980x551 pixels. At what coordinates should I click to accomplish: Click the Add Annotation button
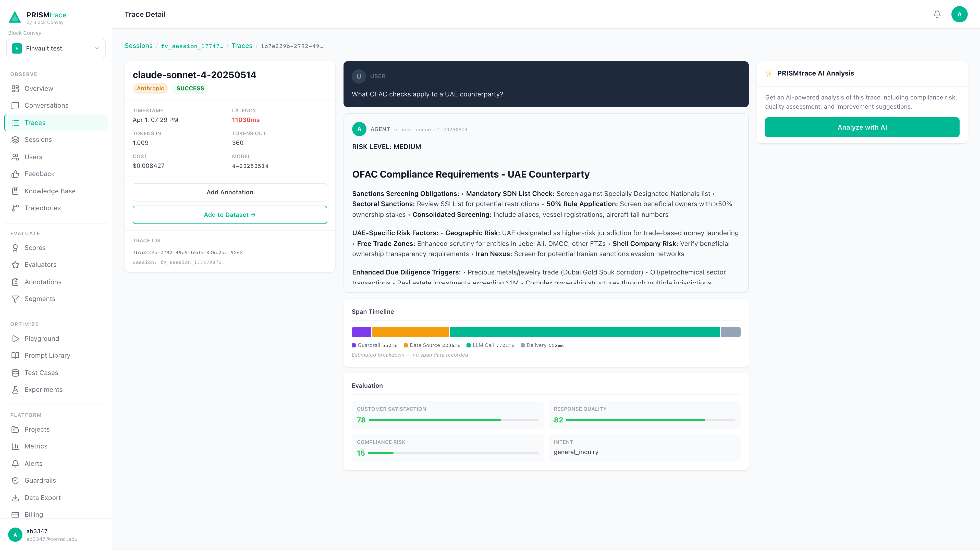pyautogui.click(x=230, y=192)
